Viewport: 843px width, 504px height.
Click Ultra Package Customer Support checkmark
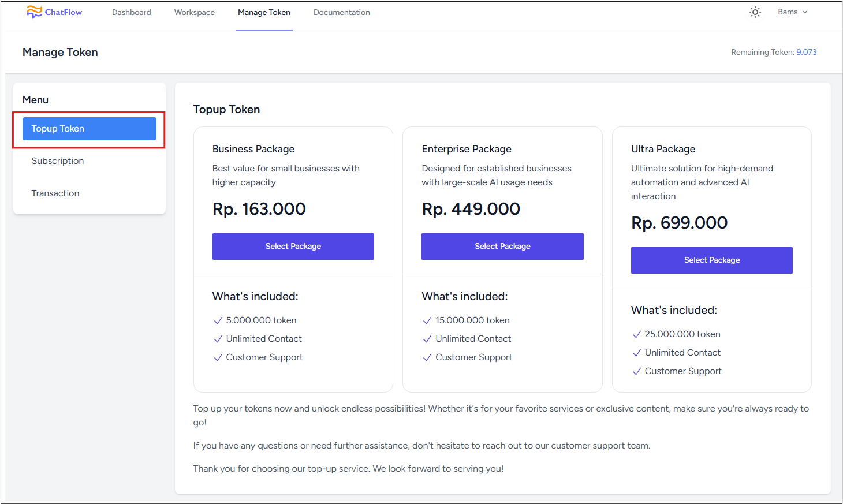[637, 371]
